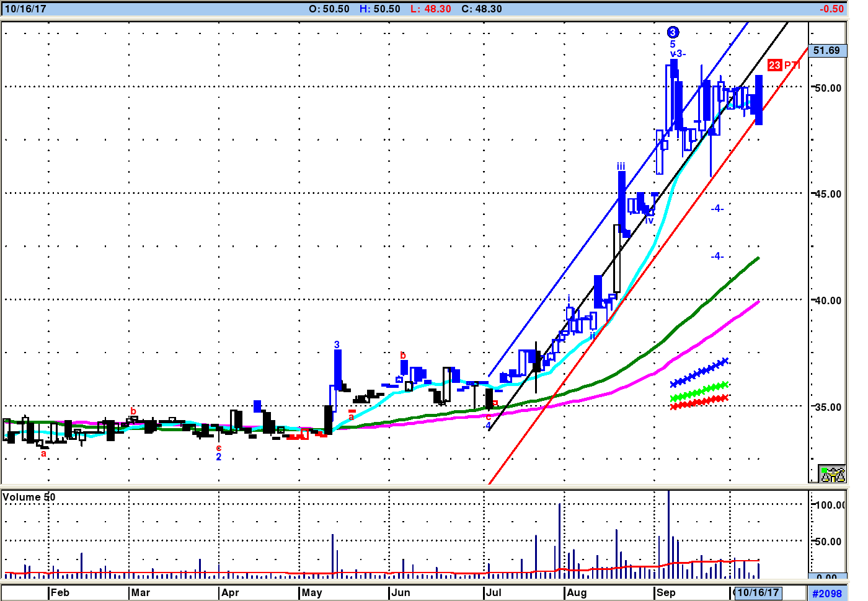Image resolution: width=868 pixels, height=601 pixels.
Task: Click the open price O: 50.50
Action: pyautogui.click(x=329, y=9)
